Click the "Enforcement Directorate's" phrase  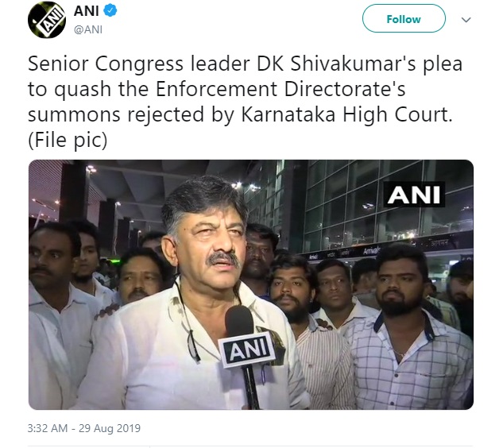tap(281, 89)
